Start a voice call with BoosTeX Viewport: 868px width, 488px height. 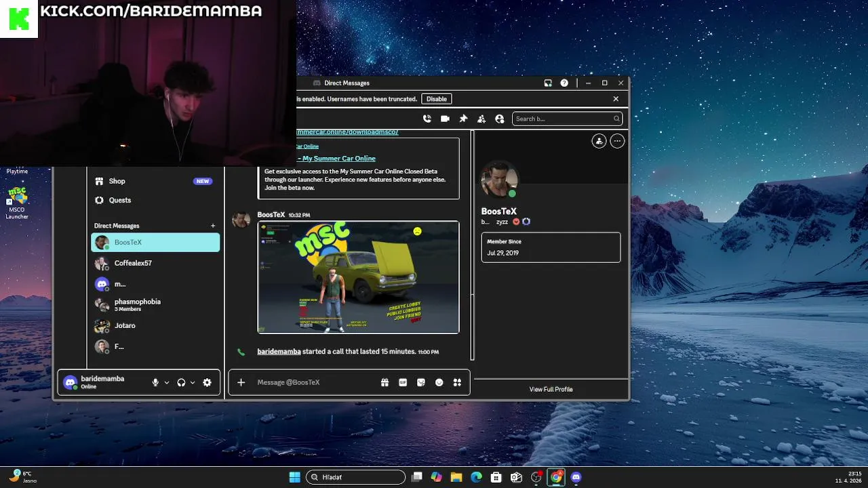pos(427,119)
